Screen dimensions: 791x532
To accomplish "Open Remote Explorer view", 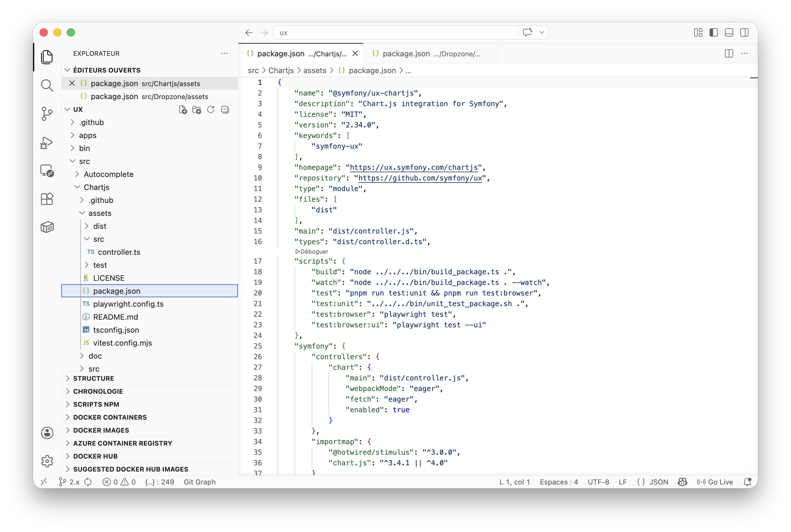I will [47, 171].
